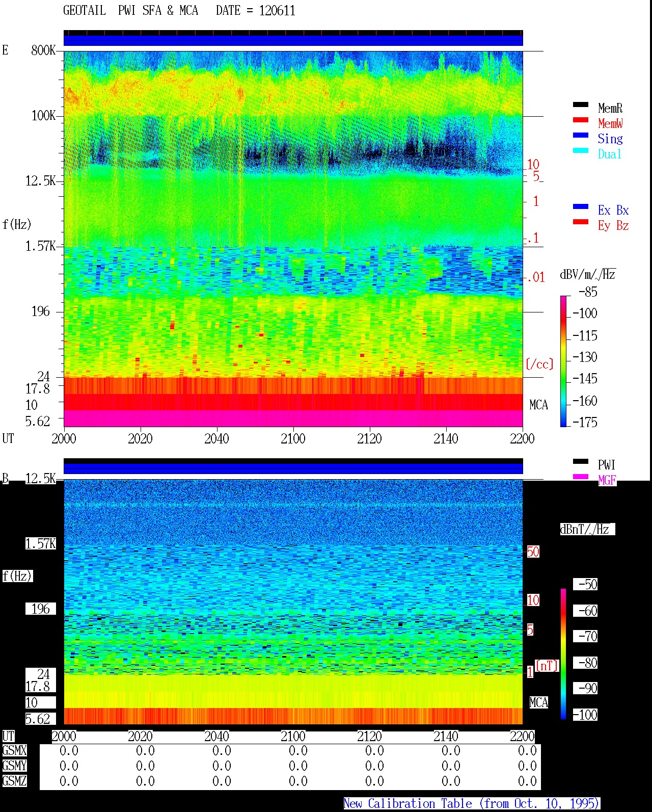Click the 2100 UT tick label on upper plot

click(293, 439)
